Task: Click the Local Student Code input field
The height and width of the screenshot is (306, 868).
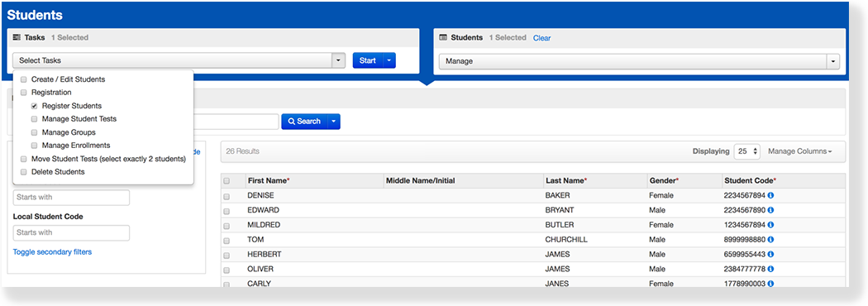Action: [x=71, y=233]
